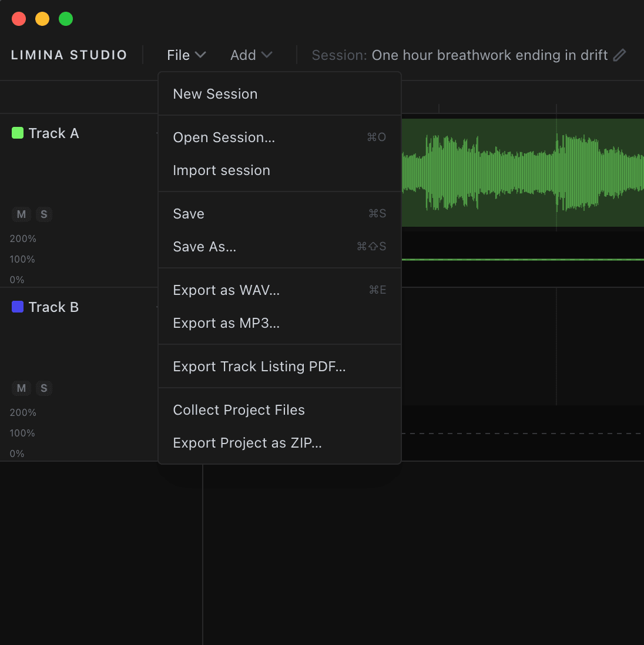Click the red macOS close button
Screen dimensions: 644x645
19,19
